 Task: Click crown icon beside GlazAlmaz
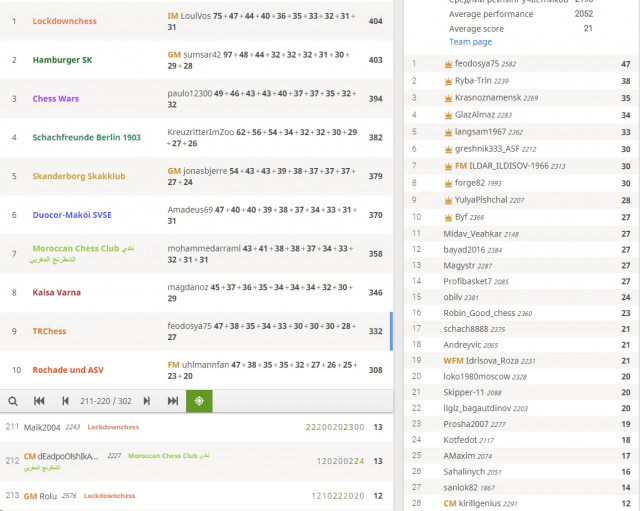point(448,115)
